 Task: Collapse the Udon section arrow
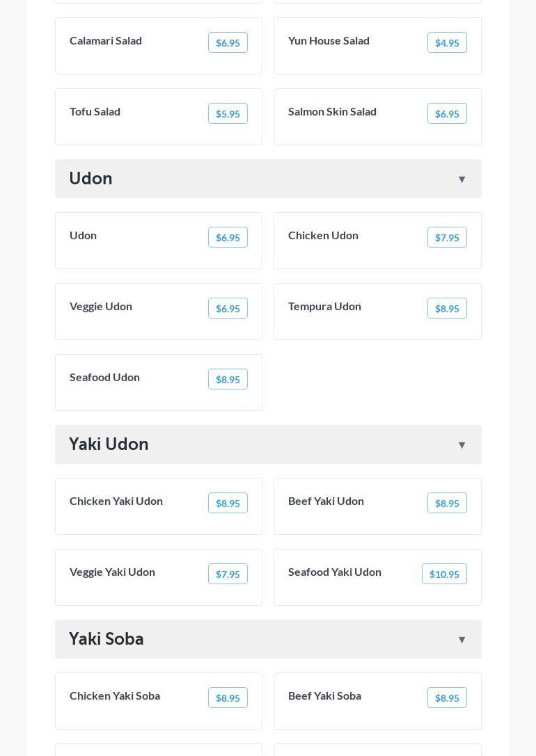pyautogui.click(x=462, y=179)
